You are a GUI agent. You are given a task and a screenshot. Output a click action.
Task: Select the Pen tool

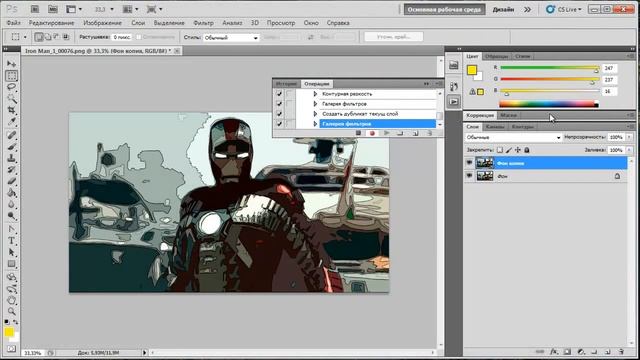[x=11, y=229]
